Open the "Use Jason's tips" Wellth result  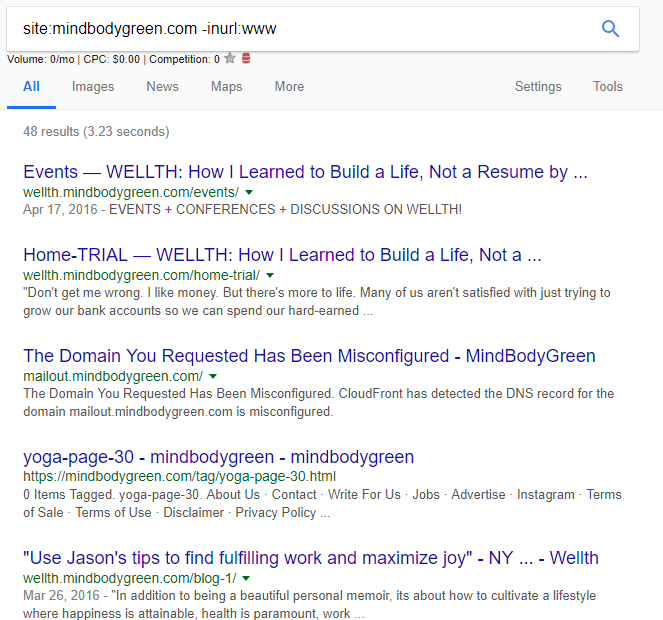(311, 558)
